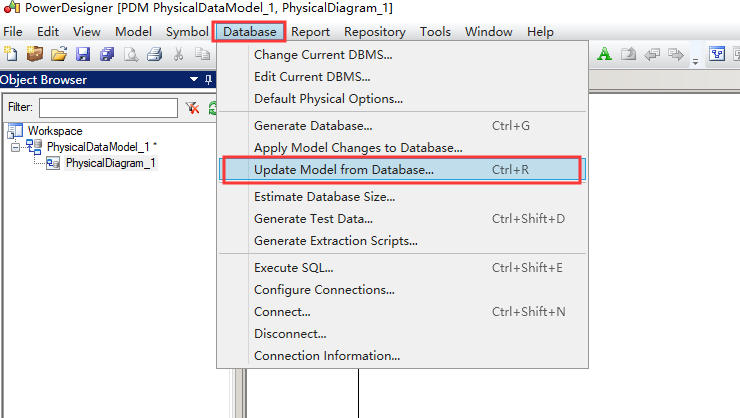Open the Repository menu
The image size is (740, 418).
coord(375,32)
